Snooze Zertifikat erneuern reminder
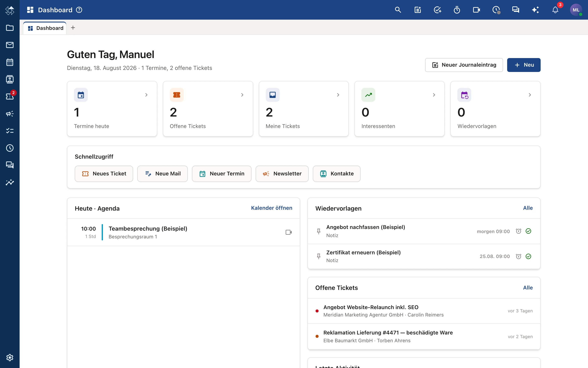This screenshot has width=588, height=368. 519,256
